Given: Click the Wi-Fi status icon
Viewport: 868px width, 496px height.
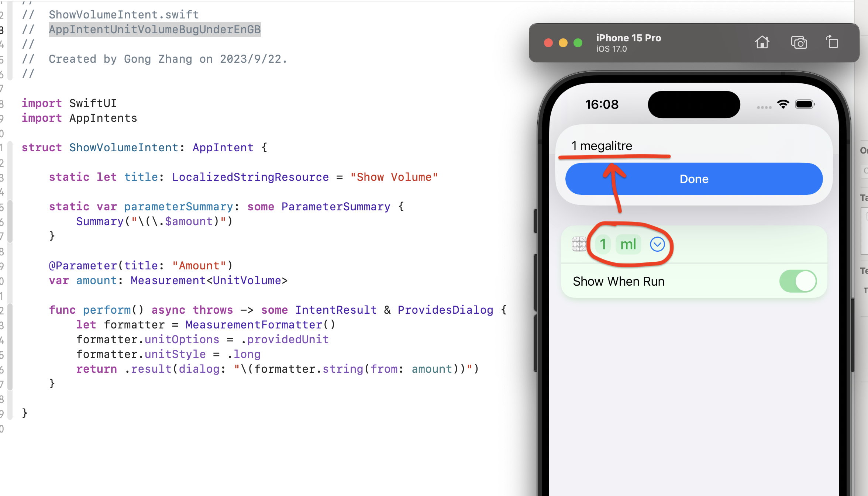Looking at the screenshot, I should (x=783, y=104).
